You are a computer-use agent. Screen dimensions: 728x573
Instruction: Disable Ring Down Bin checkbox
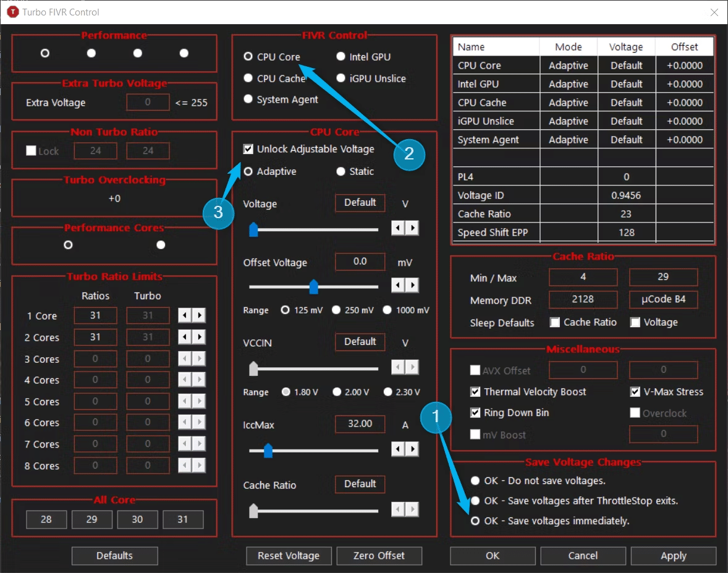[475, 413]
